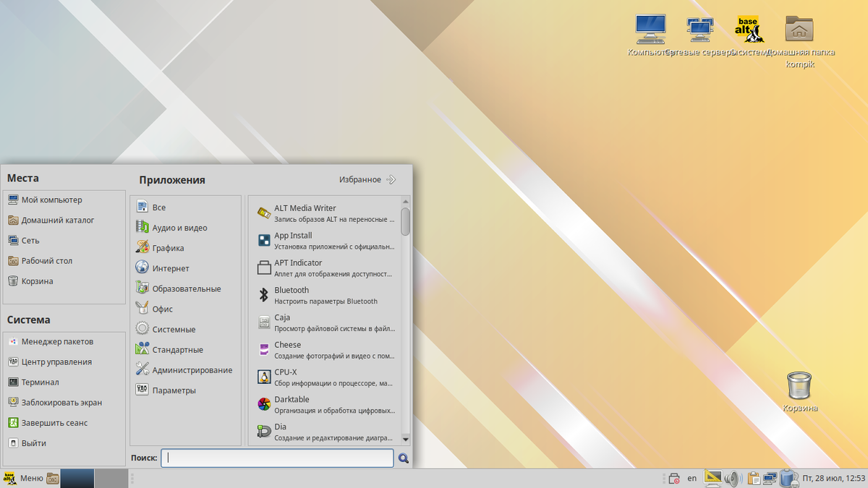
Task: Select Параметры category
Action: pyautogui.click(x=185, y=390)
